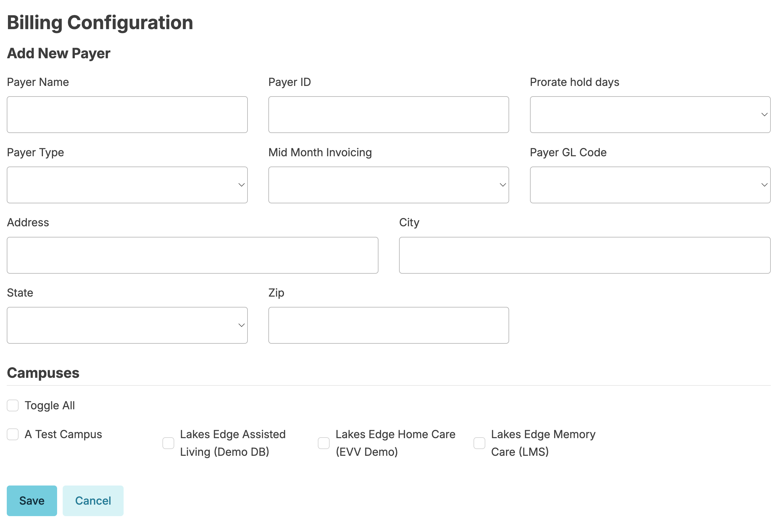Screen dimensions: 784x532
Task: Enable the A Test Campus checkbox
Action: click(x=13, y=434)
